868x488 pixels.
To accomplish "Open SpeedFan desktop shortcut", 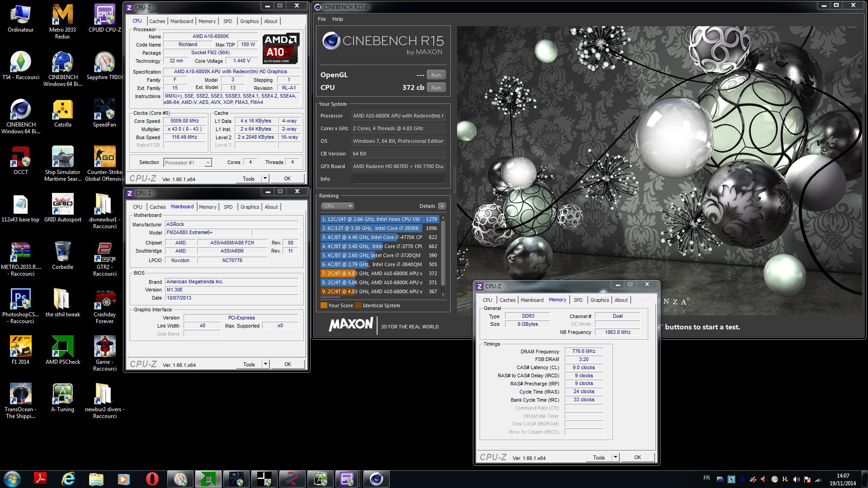I will (104, 113).
